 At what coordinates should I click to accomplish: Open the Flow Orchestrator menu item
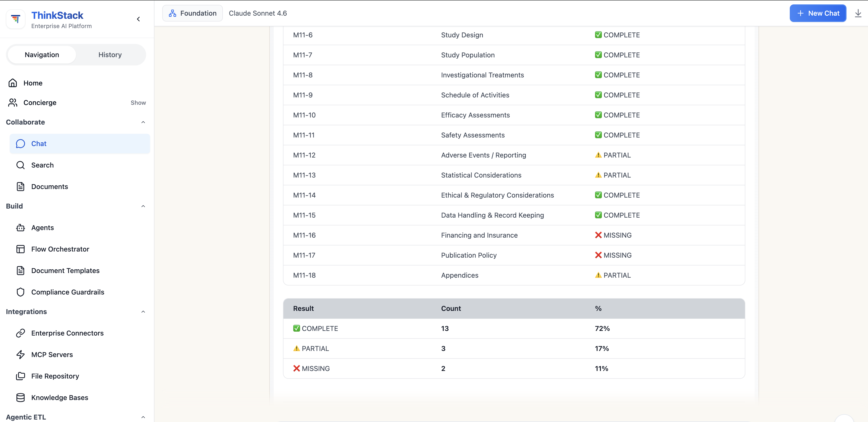[x=80, y=249]
